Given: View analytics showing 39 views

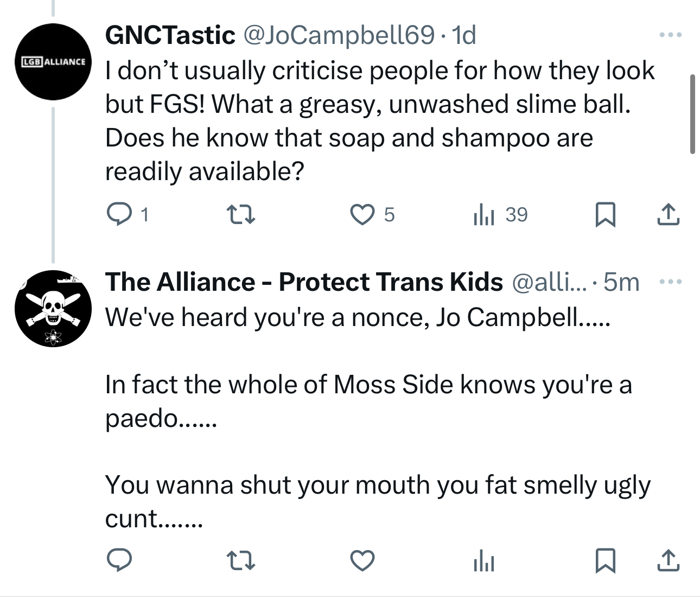Looking at the screenshot, I should tap(484, 214).
